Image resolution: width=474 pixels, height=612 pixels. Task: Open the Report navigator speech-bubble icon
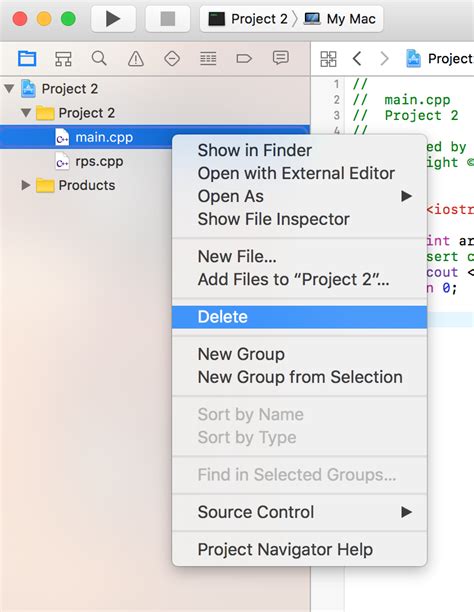tap(280, 58)
